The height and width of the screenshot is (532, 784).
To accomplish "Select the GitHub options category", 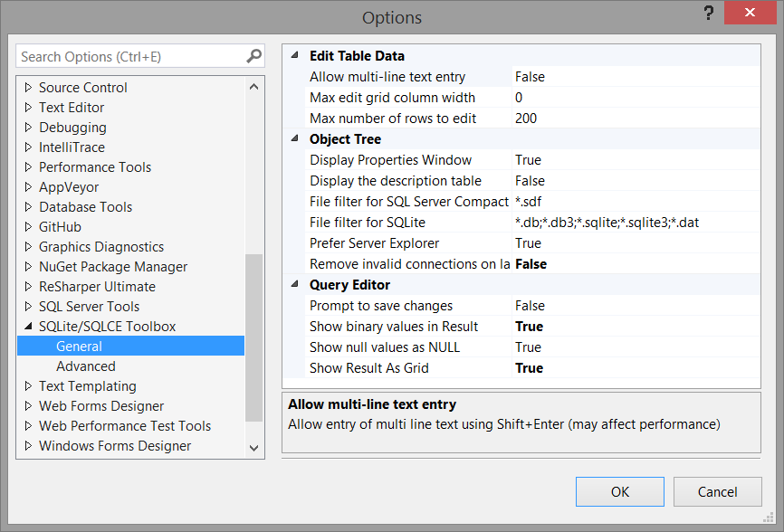I will coord(60,227).
